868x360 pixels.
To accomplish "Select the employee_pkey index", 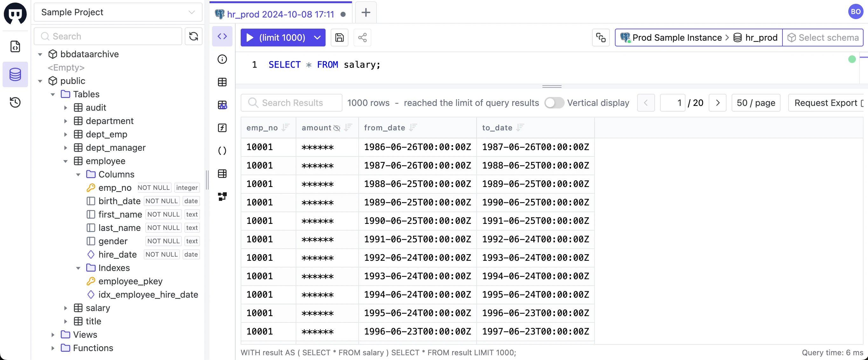I will (130, 282).
